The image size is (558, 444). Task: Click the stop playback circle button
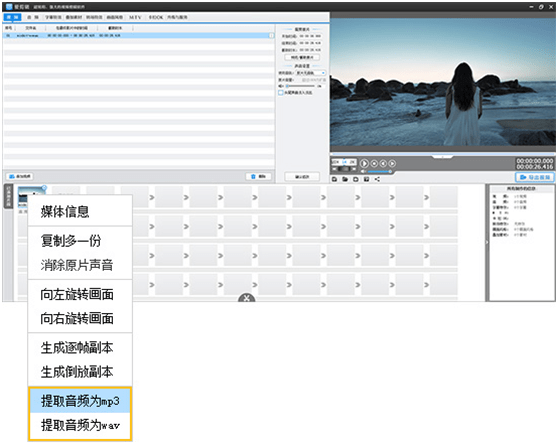(x=374, y=163)
